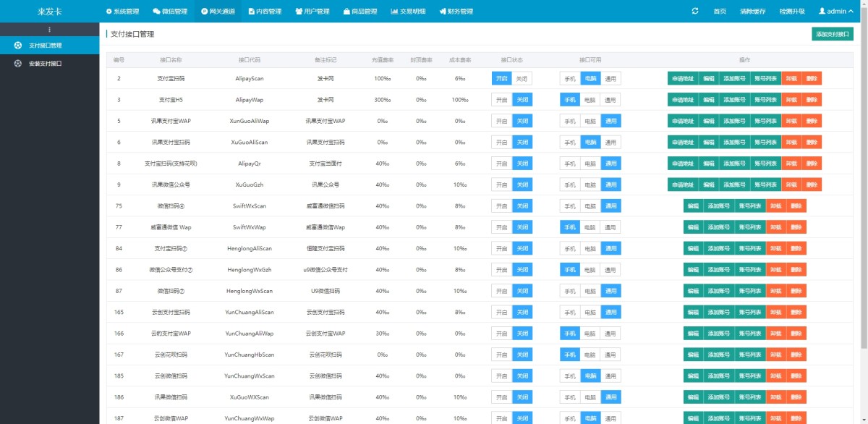
Task: Click 卸载 for HenglongWxGzh row
Action: tap(775, 269)
